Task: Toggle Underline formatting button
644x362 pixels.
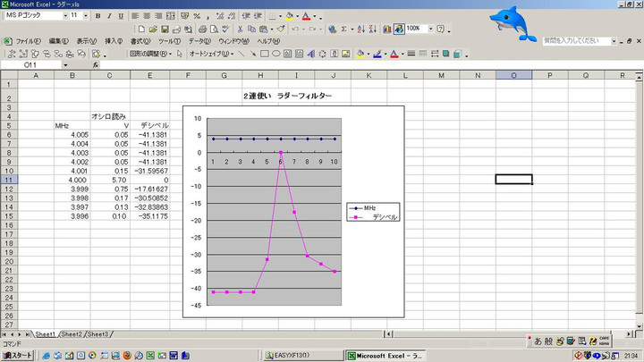Action: coord(122,16)
